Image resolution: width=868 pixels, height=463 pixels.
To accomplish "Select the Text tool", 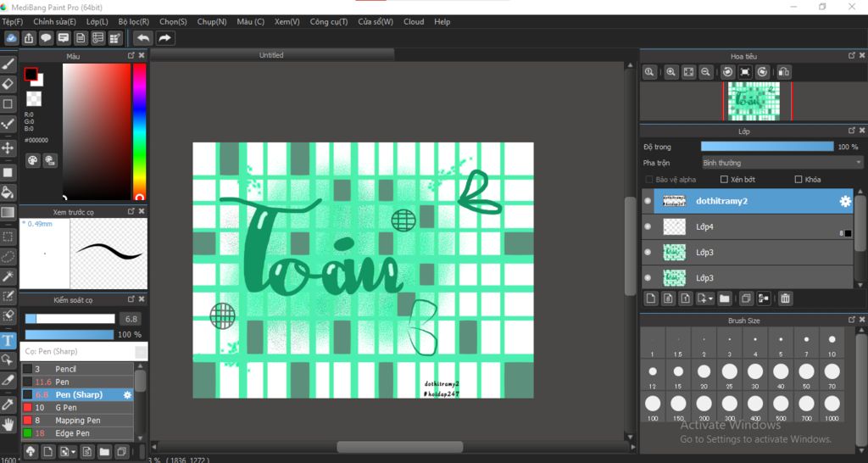I will [8, 340].
